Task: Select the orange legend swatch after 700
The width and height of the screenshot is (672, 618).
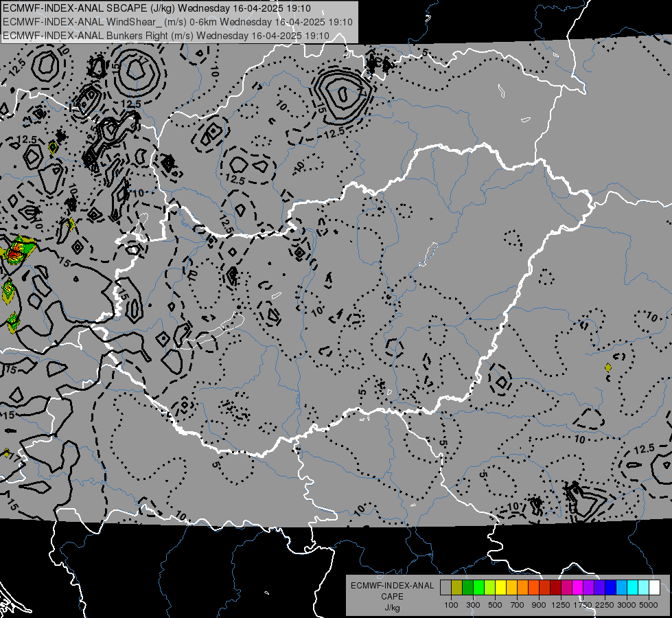Action: coord(523,588)
